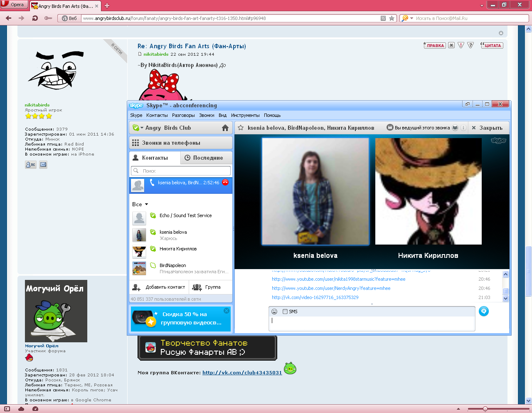Click the star to favorite the conversation
The width and height of the screenshot is (532, 413).
[x=241, y=128]
